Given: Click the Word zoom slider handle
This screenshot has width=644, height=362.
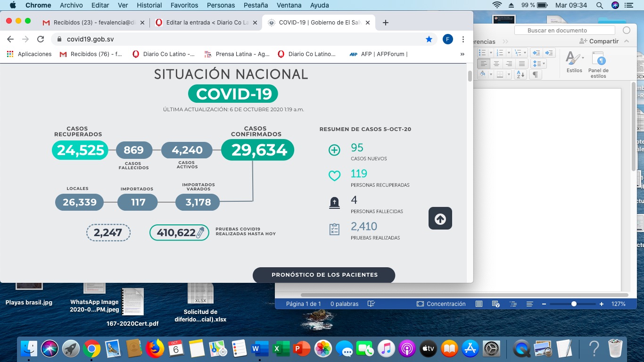Looking at the screenshot, I should (574, 304).
